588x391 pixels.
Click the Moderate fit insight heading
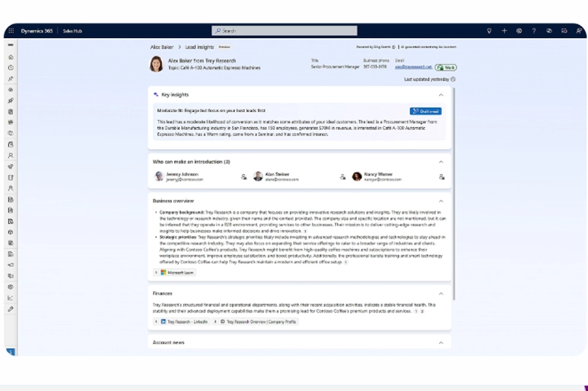point(211,110)
